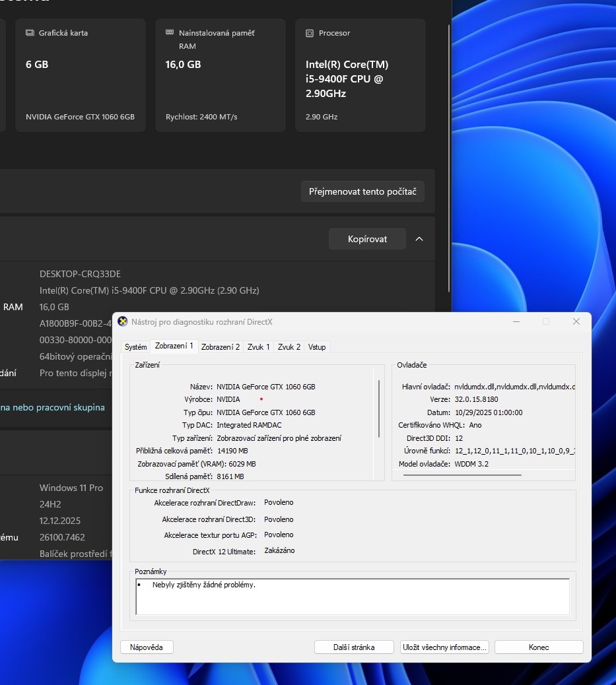Close the DirectX diagnostic tool window
The width and height of the screenshot is (616, 685).
[576, 321]
